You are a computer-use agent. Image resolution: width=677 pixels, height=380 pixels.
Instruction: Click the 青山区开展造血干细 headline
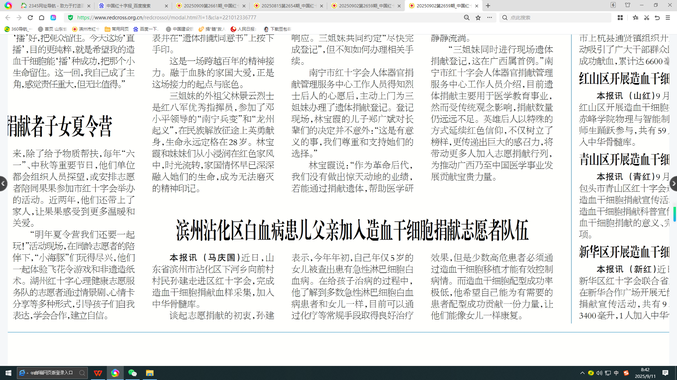point(624,160)
